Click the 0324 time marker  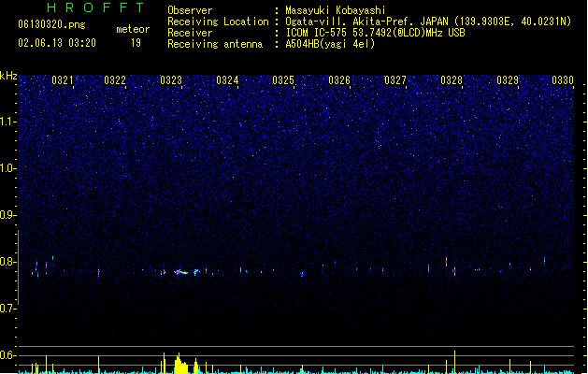[227, 80]
